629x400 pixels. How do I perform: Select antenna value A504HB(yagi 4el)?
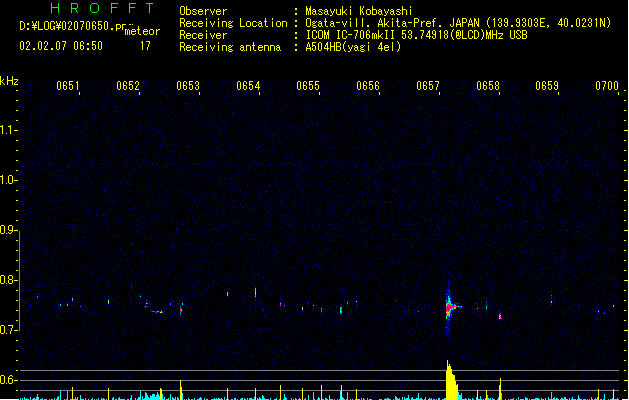pyautogui.click(x=353, y=47)
